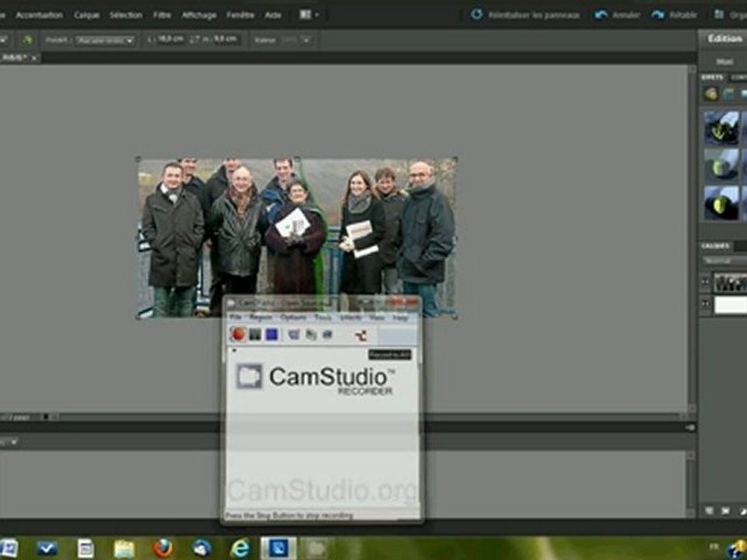Screen dimensions: 747x560
Task: Click the layer styles icon in Effets
Action: 728,94
